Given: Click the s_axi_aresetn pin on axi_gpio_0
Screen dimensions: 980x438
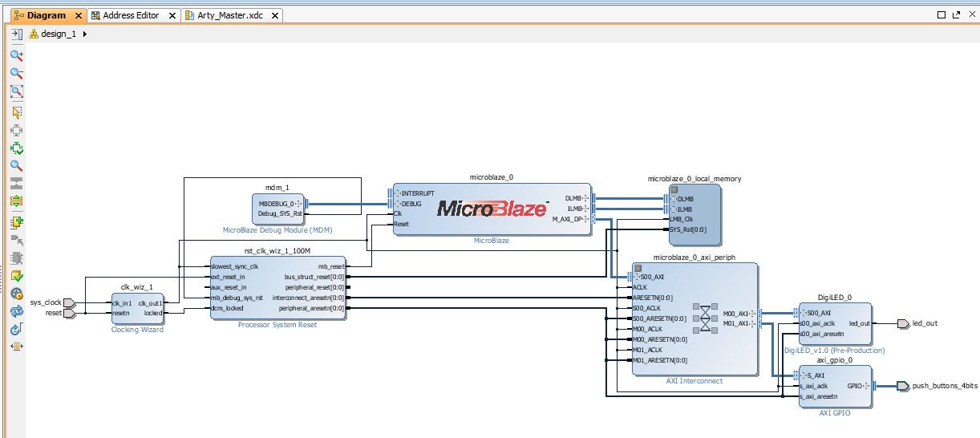Looking at the screenshot, I should 818,396.
